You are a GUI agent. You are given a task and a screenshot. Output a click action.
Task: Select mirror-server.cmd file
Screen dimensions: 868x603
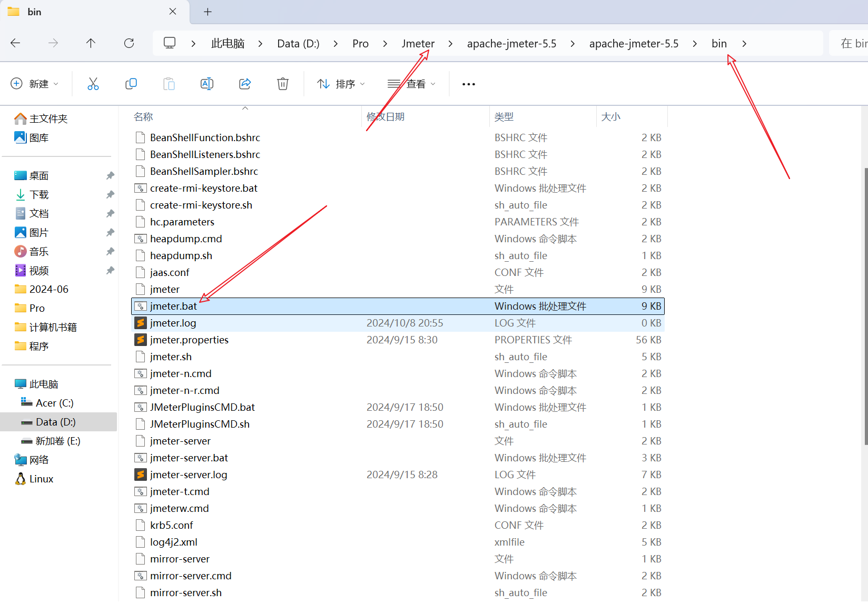398,576
